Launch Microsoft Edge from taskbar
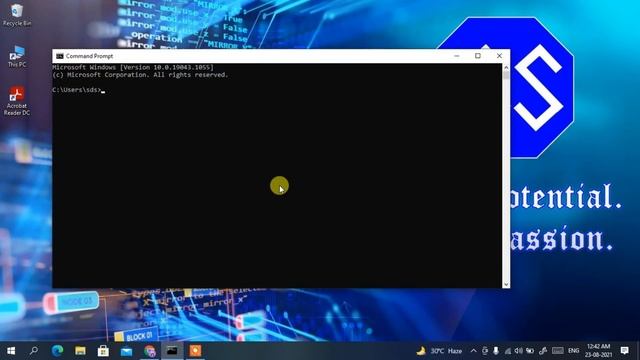 pyautogui.click(x=57, y=351)
